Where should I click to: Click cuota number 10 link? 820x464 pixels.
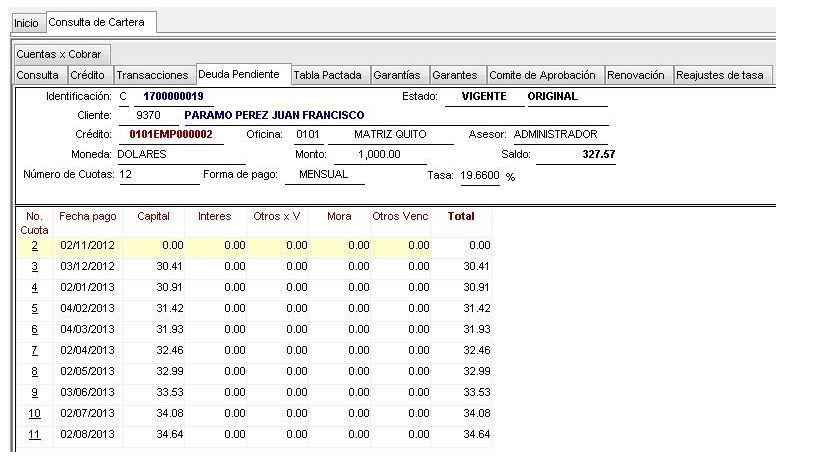tap(34, 414)
